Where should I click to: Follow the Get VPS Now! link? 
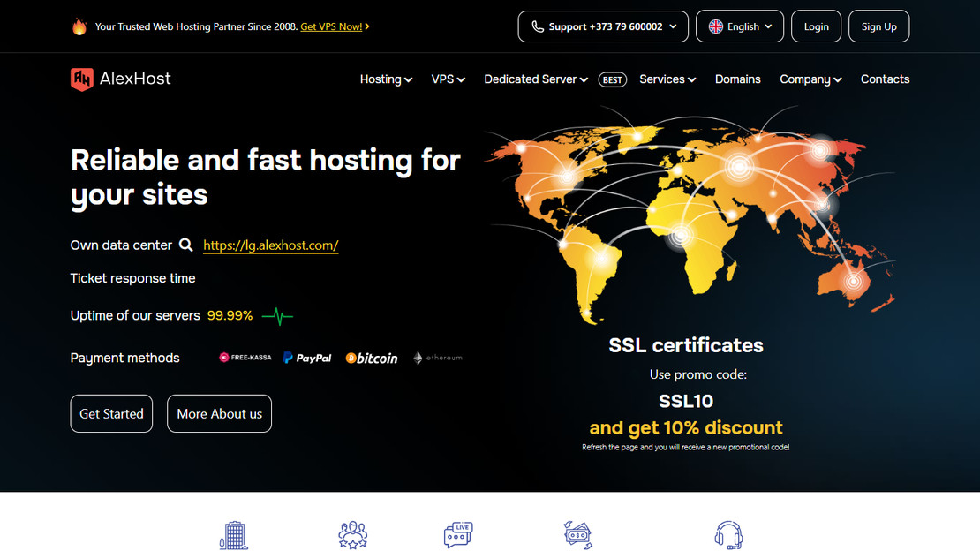[331, 26]
